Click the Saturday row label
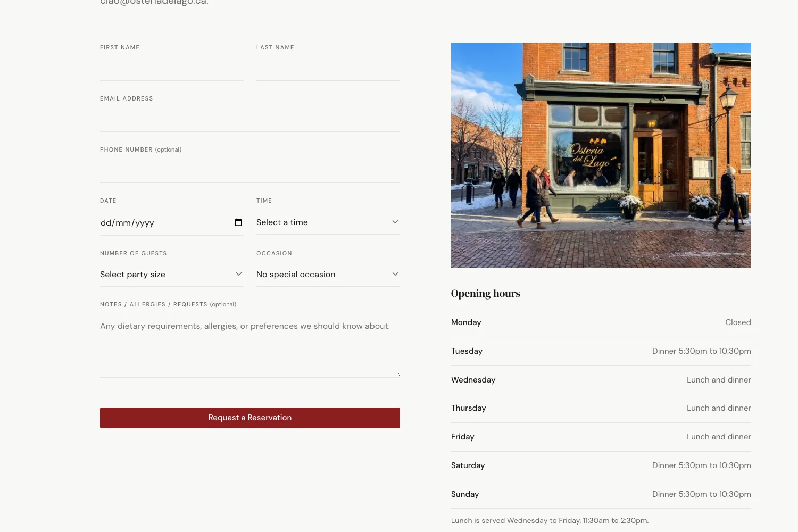Image resolution: width=798 pixels, height=532 pixels. (x=468, y=465)
